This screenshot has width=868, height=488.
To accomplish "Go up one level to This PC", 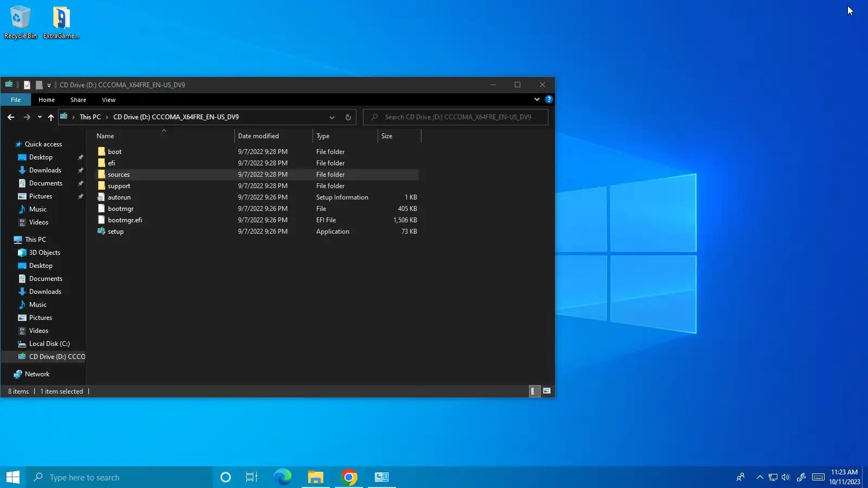I will tap(51, 117).
